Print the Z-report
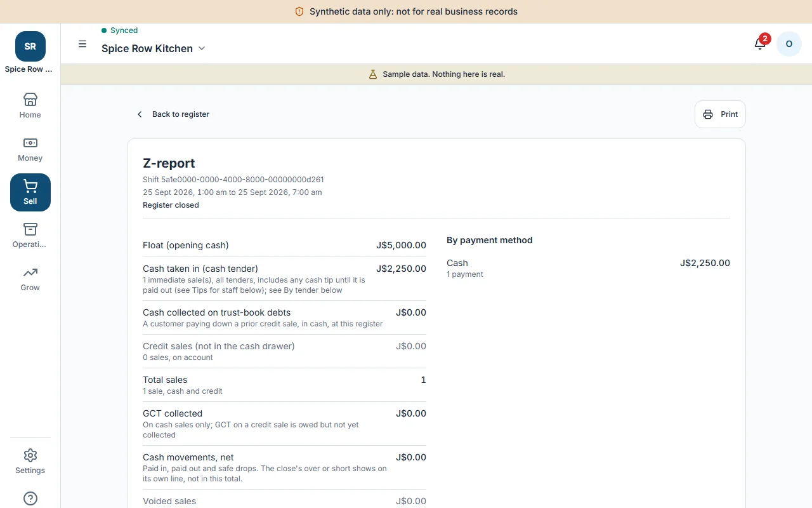812x508 pixels. 720,114
